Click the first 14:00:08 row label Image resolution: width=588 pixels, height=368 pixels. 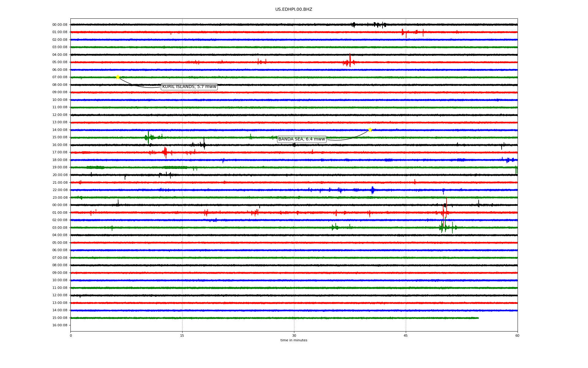tap(60, 130)
